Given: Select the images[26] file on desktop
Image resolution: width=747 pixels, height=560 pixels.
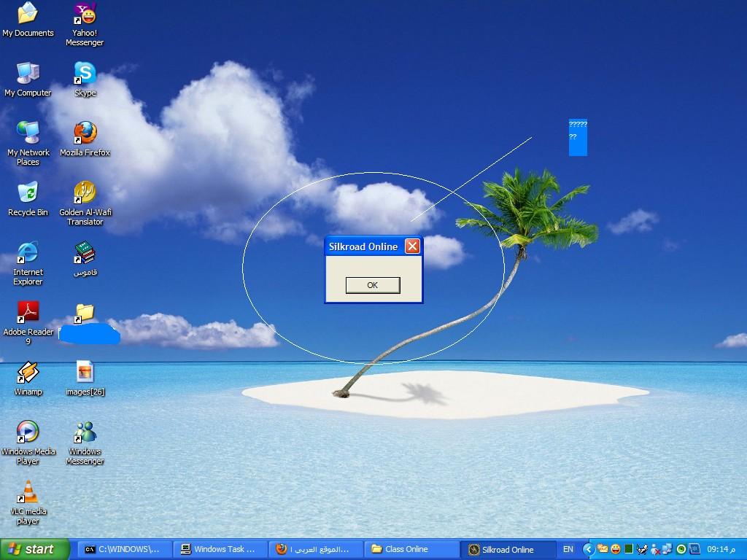Looking at the screenshot, I should tap(85, 373).
